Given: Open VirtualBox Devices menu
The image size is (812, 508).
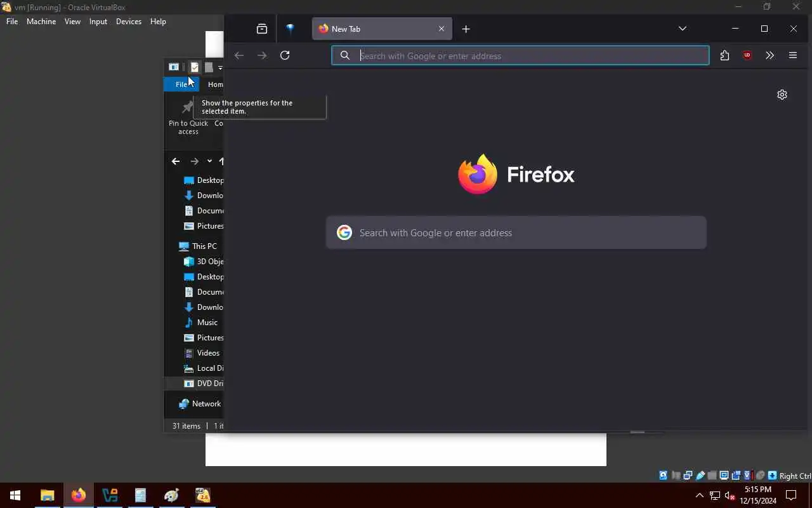Looking at the screenshot, I should (129, 21).
